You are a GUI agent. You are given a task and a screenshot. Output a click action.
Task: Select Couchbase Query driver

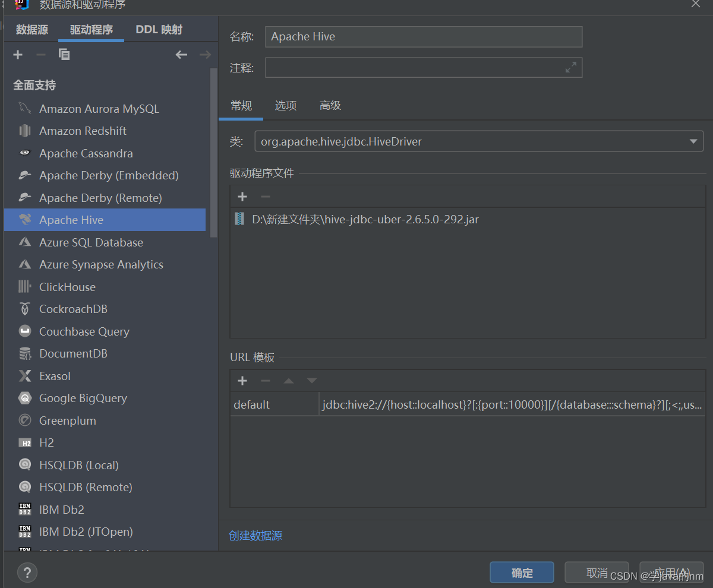105,331
